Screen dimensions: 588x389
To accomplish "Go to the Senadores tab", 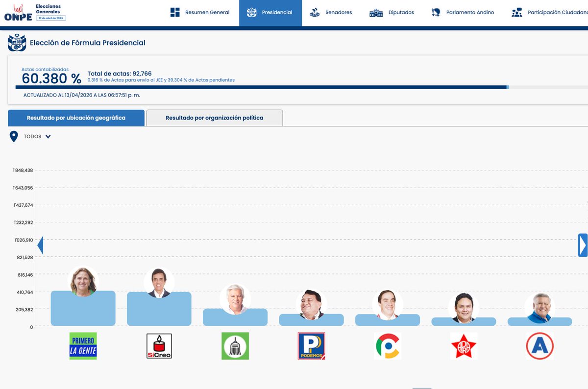I will [x=331, y=13].
